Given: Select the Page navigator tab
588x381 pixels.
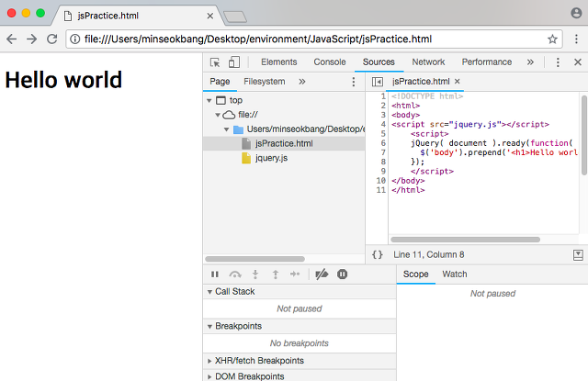Looking at the screenshot, I should [220, 82].
